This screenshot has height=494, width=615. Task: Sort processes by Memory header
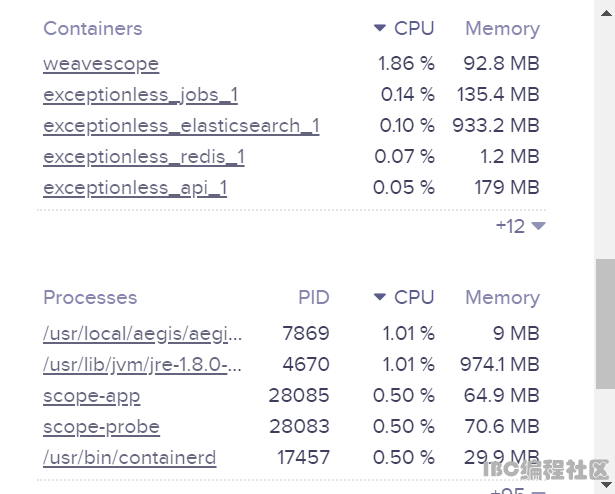pyautogui.click(x=502, y=298)
